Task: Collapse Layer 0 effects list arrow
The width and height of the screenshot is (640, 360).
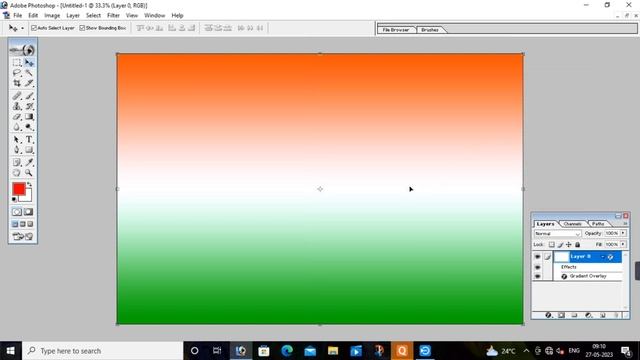Action: pos(602,257)
